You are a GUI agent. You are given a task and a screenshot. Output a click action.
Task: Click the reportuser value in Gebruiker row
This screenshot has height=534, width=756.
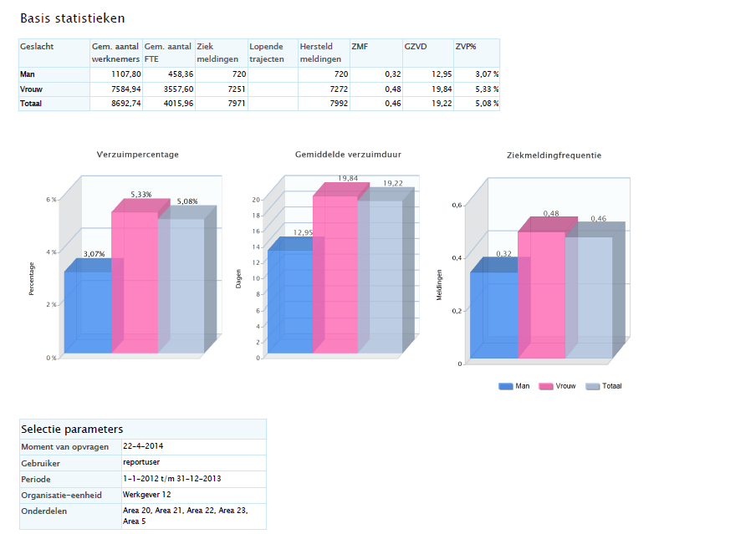coord(142,462)
